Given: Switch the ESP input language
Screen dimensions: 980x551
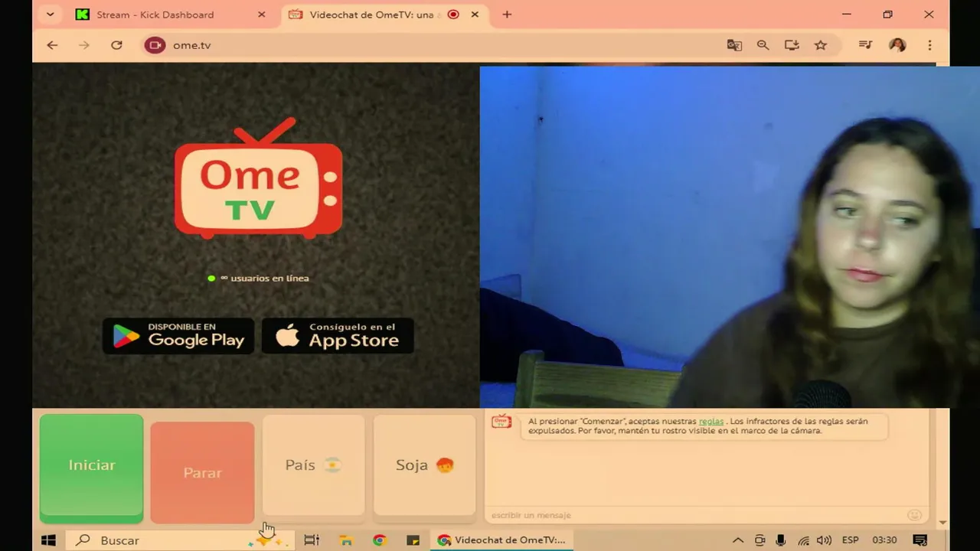Looking at the screenshot, I should tap(850, 540).
